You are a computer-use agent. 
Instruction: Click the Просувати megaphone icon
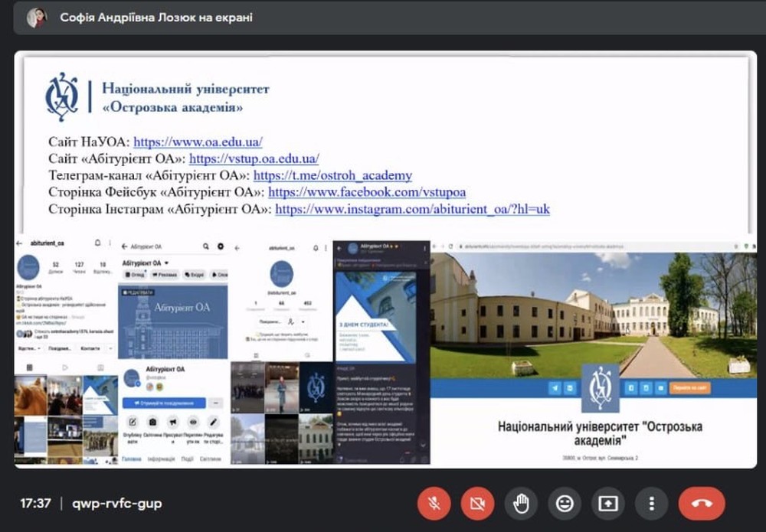pyautogui.click(x=173, y=422)
